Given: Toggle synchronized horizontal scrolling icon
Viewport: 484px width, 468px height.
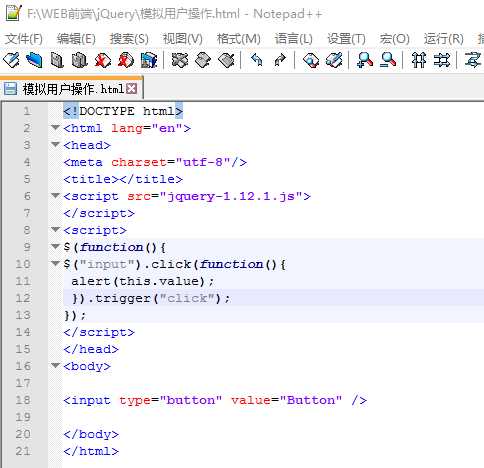Looking at the screenshot, I should coord(442,60).
